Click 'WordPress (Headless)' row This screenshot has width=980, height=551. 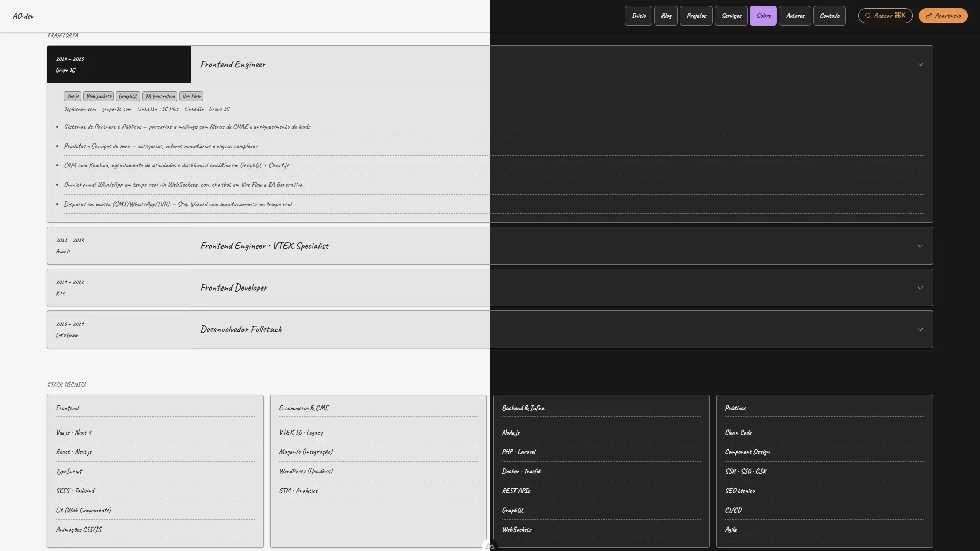coord(378,471)
